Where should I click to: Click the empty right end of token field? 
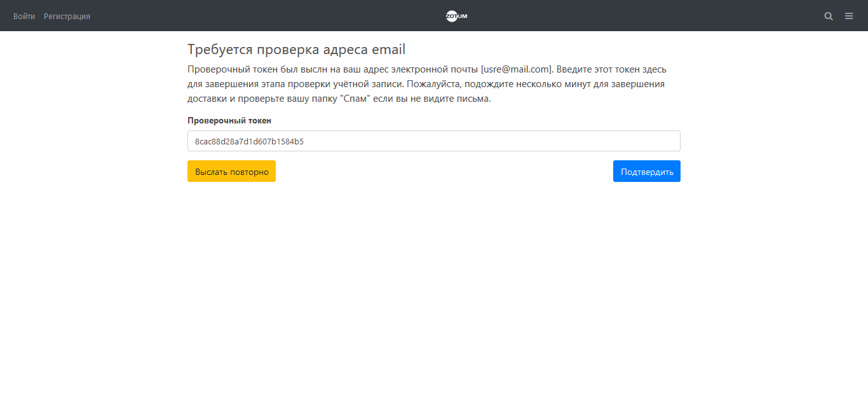[x=635, y=141]
